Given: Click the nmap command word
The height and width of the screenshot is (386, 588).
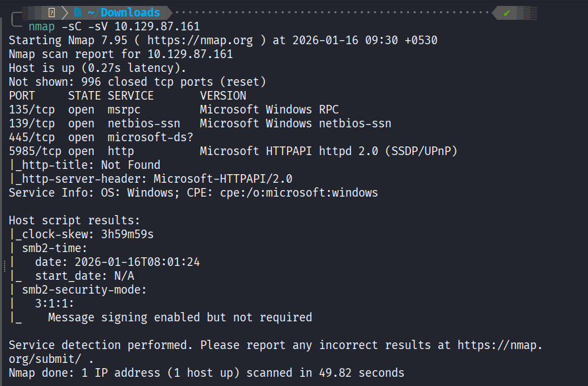Looking at the screenshot, I should coord(42,26).
